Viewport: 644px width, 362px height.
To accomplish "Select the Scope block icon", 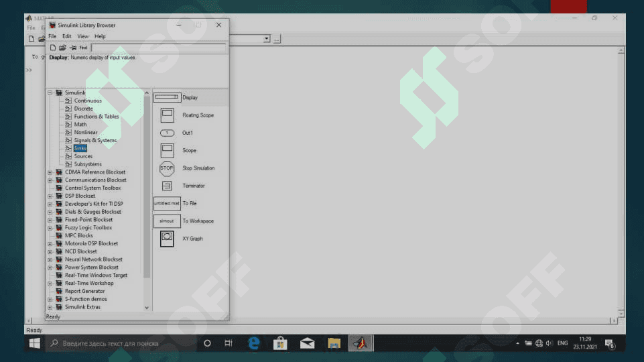I will click(x=167, y=150).
